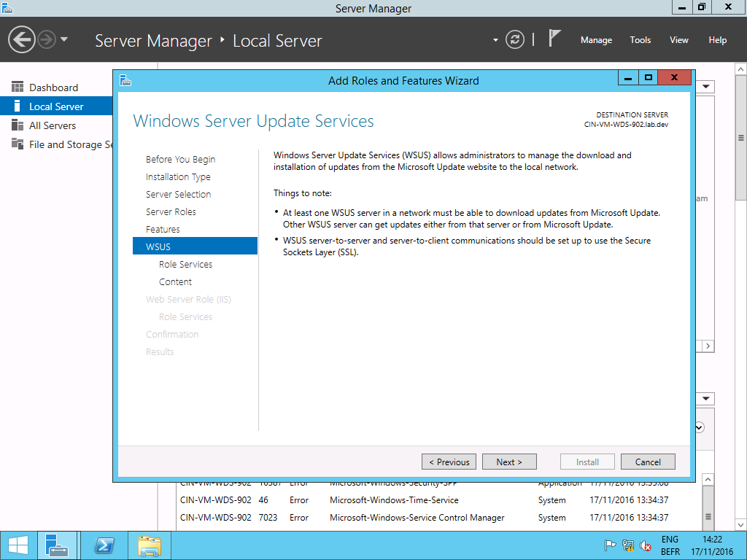Click the events list scrollbar thumb
747x560 pixels.
pos(708,507)
